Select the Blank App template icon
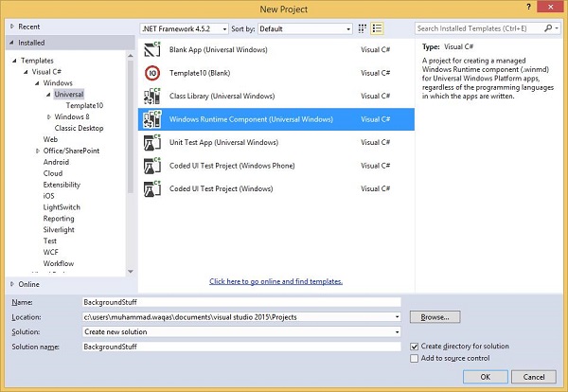Viewport: 568px width, 392px height. [152, 49]
